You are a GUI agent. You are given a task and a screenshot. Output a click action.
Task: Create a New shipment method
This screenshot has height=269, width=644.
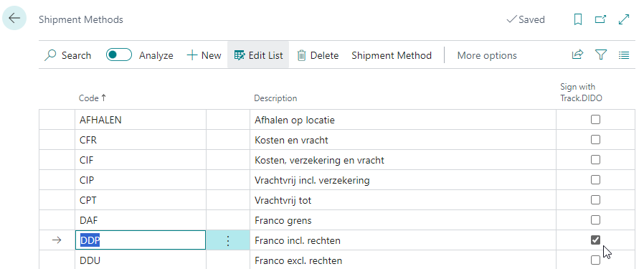(x=204, y=55)
